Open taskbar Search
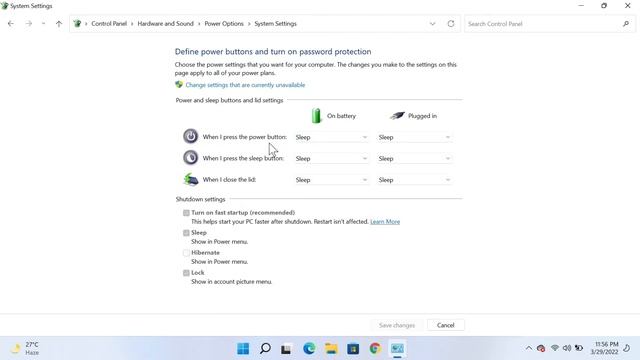Image resolution: width=640 pixels, height=360 pixels. point(265,349)
